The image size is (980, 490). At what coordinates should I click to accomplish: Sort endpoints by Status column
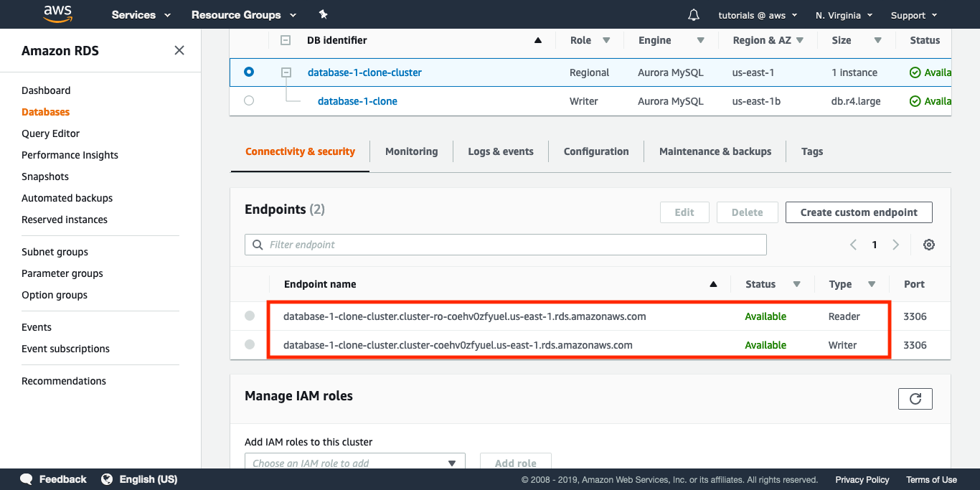click(796, 284)
